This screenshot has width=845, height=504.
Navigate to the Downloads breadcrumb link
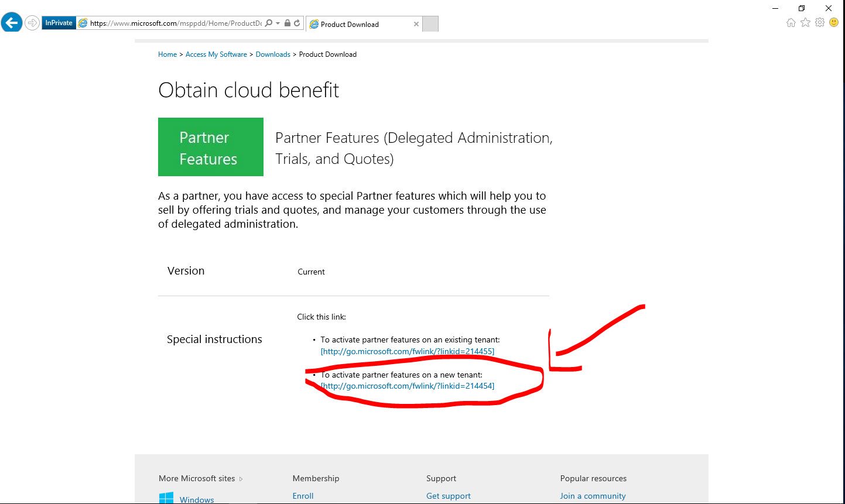pyautogui.click(x=273, y=54)
